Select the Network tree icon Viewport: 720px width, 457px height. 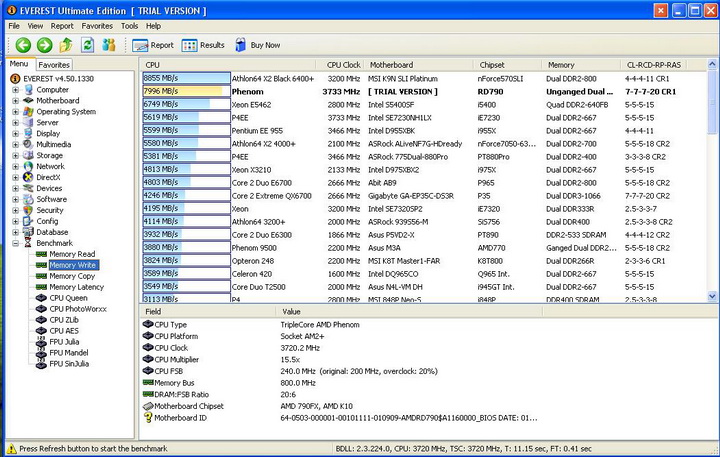click(28, 166)
